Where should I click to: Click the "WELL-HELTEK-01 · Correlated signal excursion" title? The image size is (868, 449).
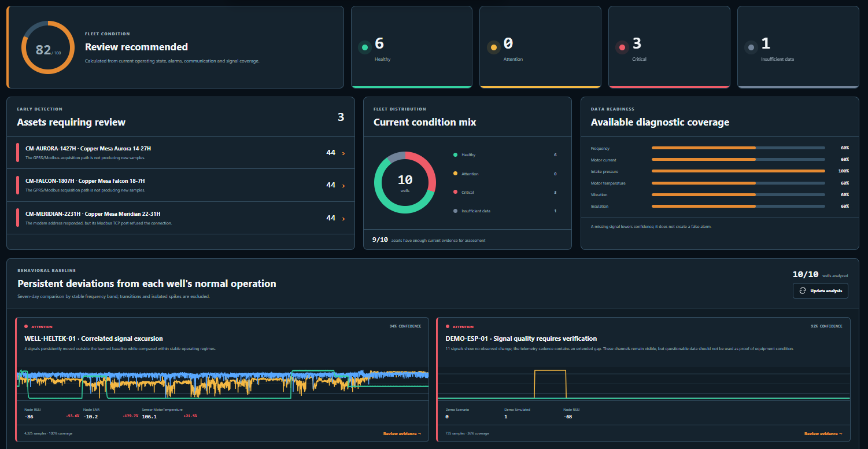tap(94, 338)
